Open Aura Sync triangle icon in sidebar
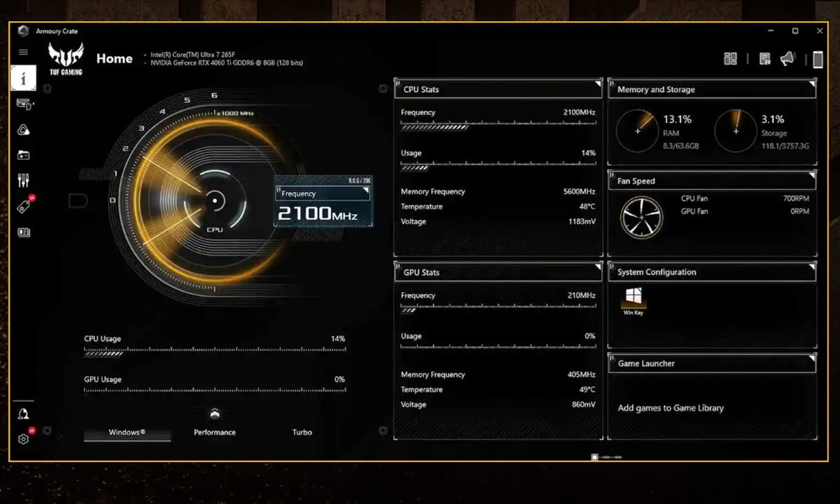The width and height of the screenshot is (840, 504). (24, 130)
